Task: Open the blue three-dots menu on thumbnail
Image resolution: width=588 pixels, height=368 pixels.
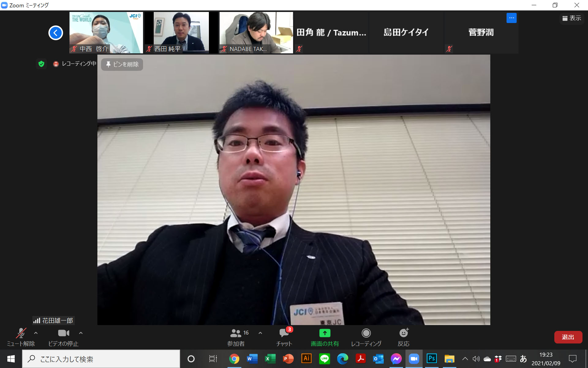Action: click(x=511, y=18)
